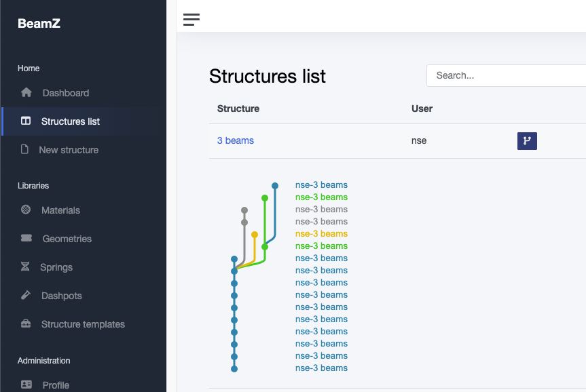Click the New structure document icon

coord(25,150)
